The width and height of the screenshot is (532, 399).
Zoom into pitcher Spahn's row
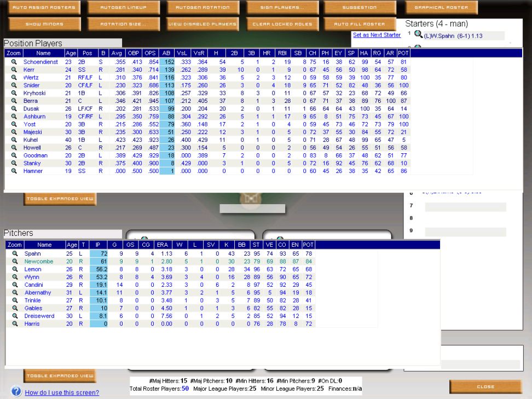click(15, 253)
